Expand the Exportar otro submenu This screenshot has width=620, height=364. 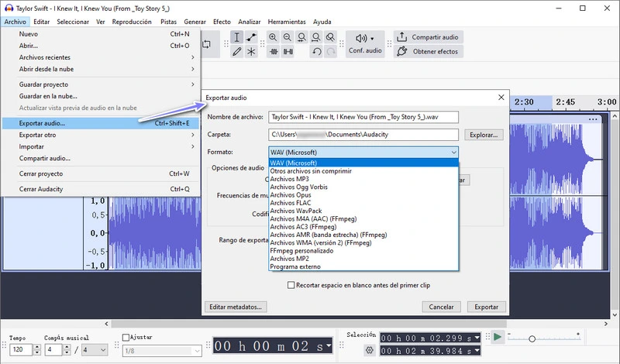coord(101,135)
